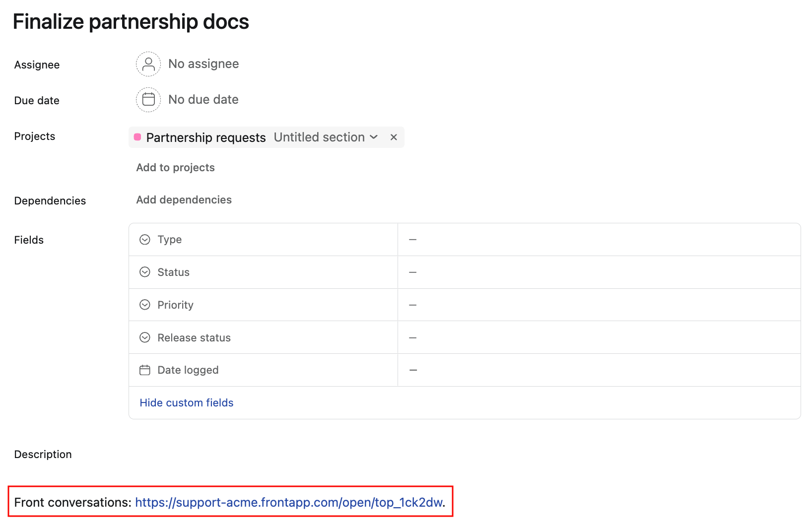Open the Front conversation frontapp link
812x531 pixels.
pos(288,502)
